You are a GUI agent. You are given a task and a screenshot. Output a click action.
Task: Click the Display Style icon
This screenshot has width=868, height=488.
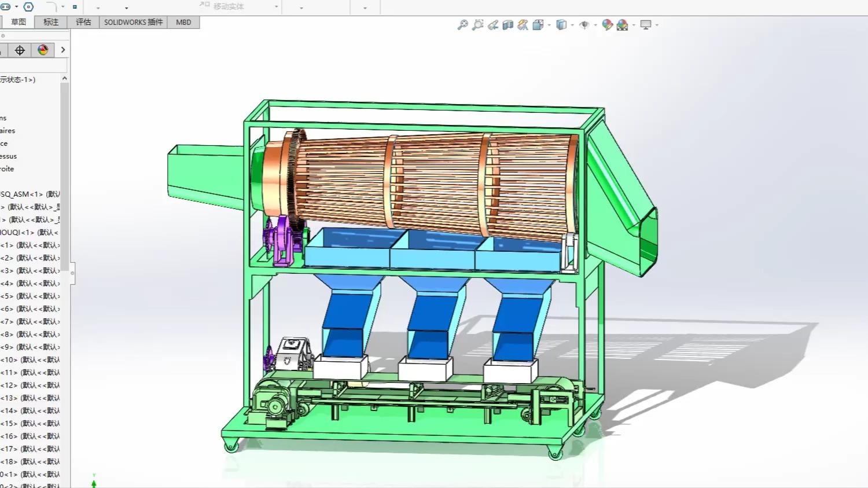(561, 25)
